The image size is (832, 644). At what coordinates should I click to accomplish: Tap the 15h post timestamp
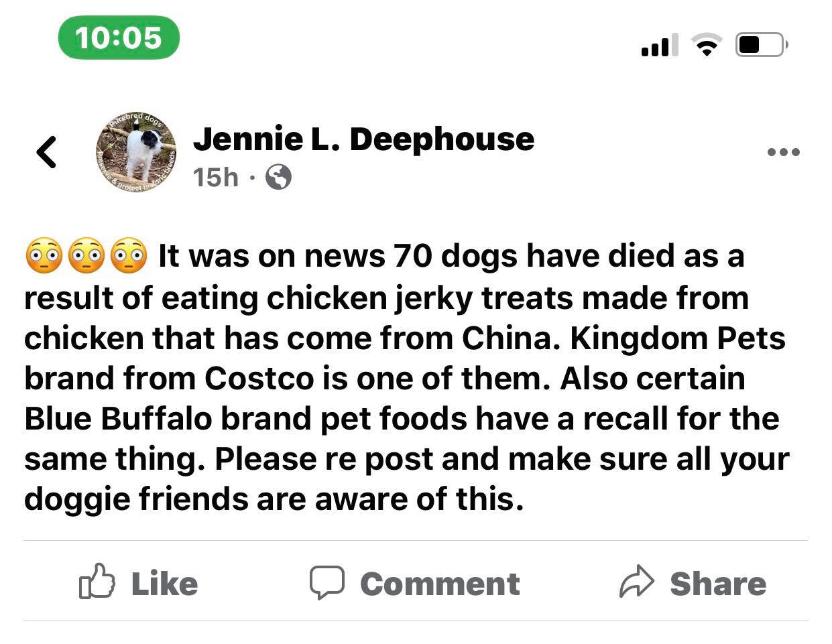(215, 178)
